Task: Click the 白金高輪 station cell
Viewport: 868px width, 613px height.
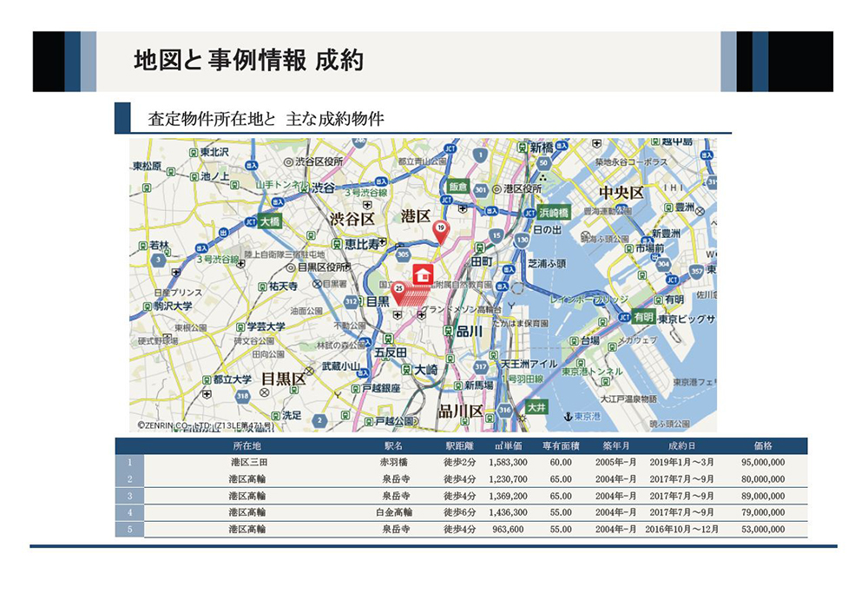Action: point(394,513)
